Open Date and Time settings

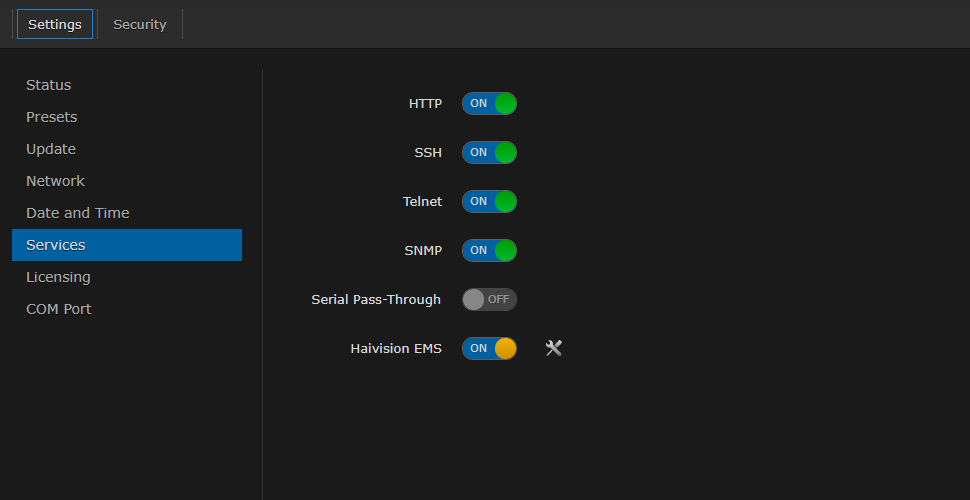tap(78, 213)
